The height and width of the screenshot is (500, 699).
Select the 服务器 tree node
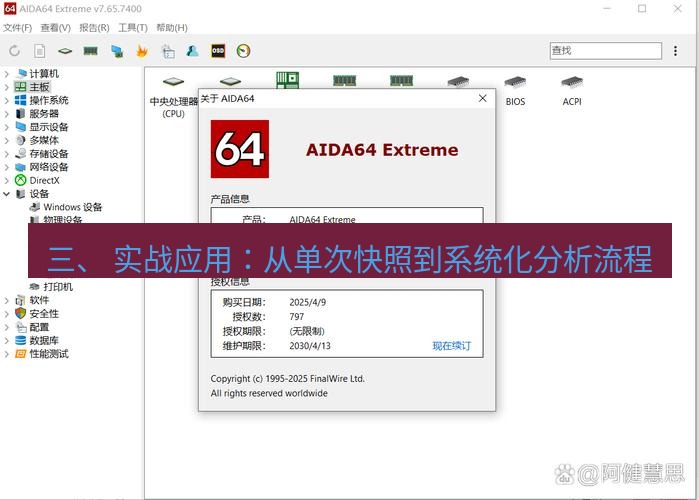click(x=44, y=114)
